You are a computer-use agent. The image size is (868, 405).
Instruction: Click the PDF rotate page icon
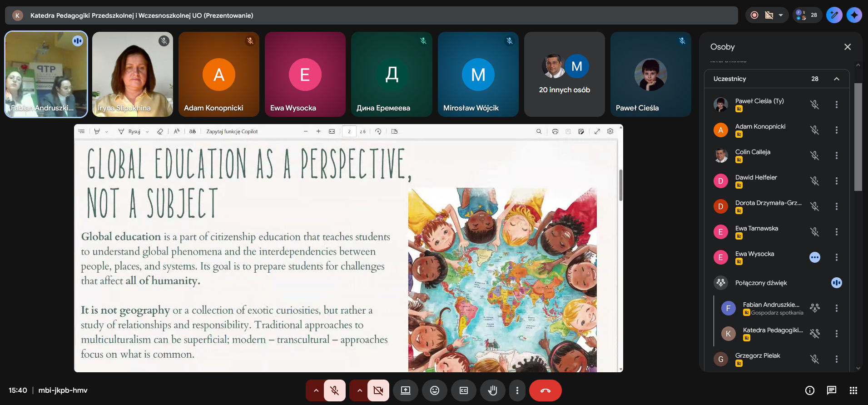[x=378, y=131]
